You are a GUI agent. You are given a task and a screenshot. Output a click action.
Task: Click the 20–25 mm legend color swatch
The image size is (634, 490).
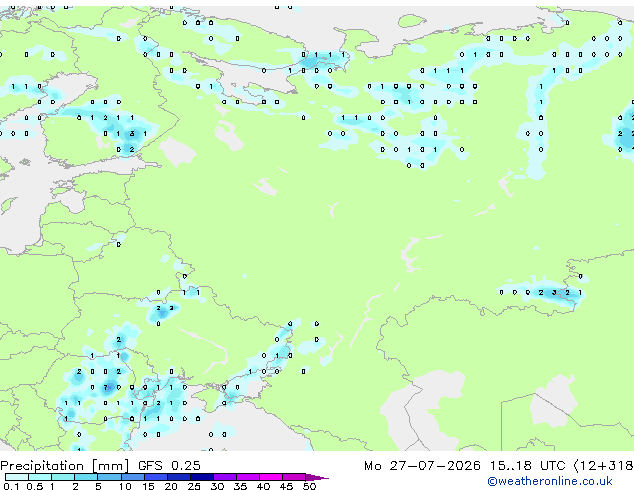(178, 477)
